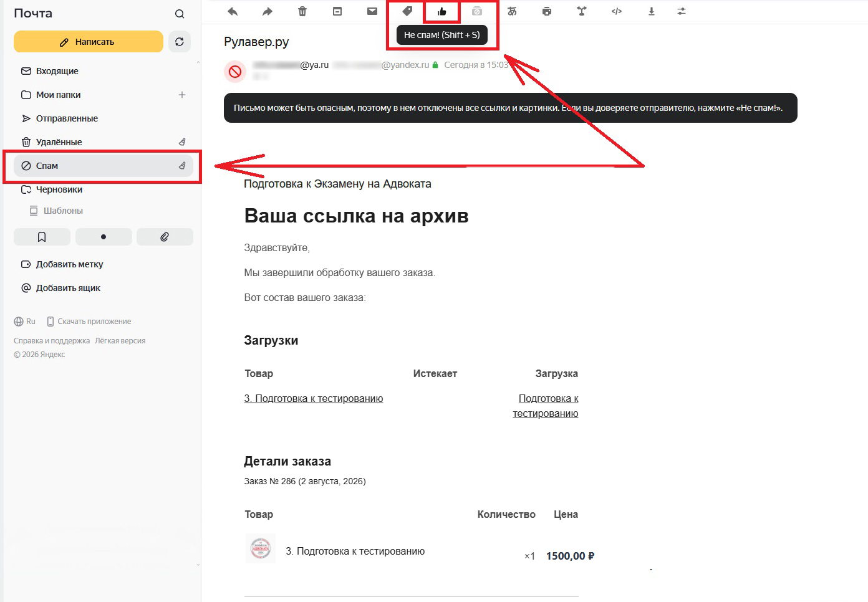Open the underlined product link under Товар in Загрузки
This screenshot has height=602, width=868.
314,399
